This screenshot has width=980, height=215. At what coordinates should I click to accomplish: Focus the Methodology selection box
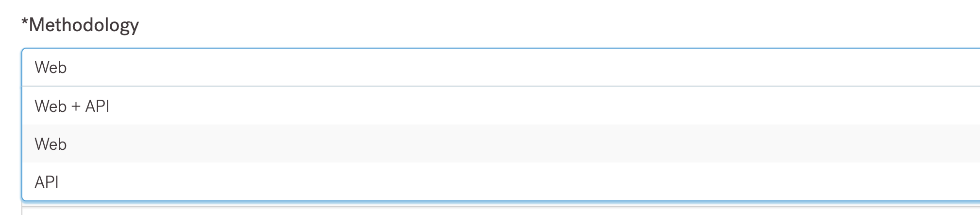point(501,67)
